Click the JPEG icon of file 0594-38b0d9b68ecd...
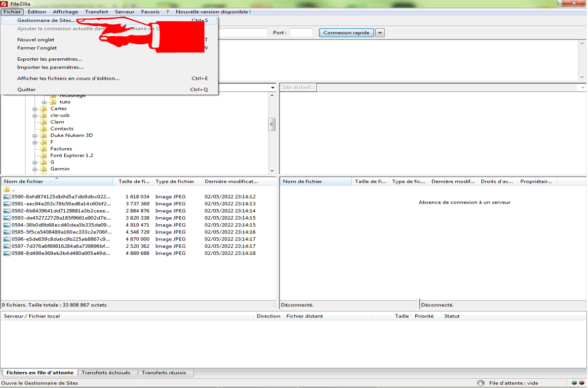This screenshot has height=388, width=588. [7, 225]
